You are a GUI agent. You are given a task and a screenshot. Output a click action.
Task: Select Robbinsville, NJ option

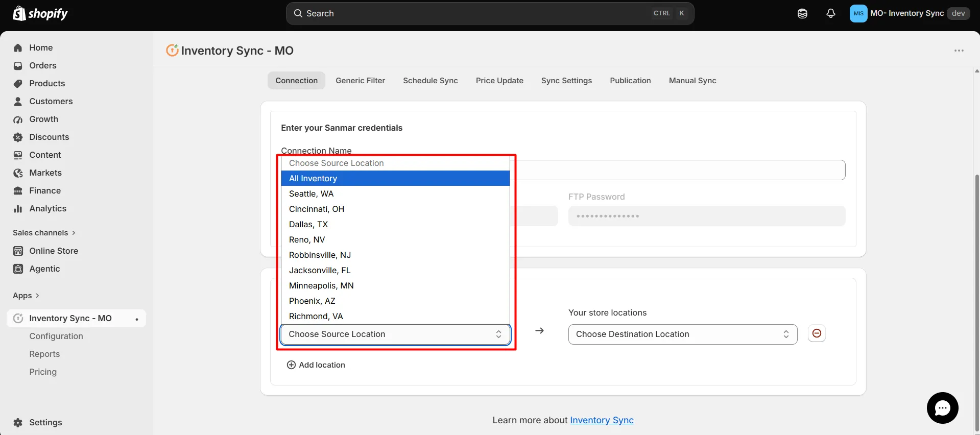395,255
